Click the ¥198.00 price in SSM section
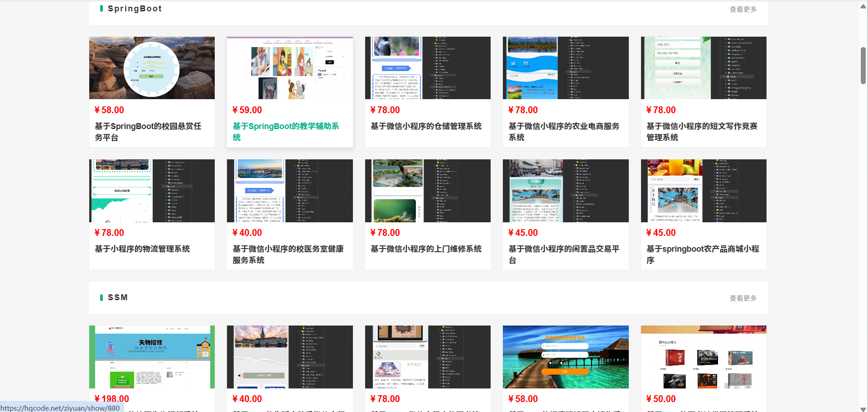Screen dimensions: 868x412 click(111, 399)
